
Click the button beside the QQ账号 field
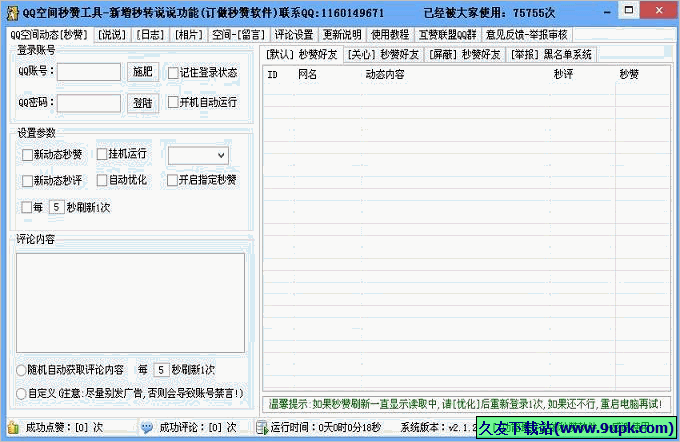tap(143, 72)
